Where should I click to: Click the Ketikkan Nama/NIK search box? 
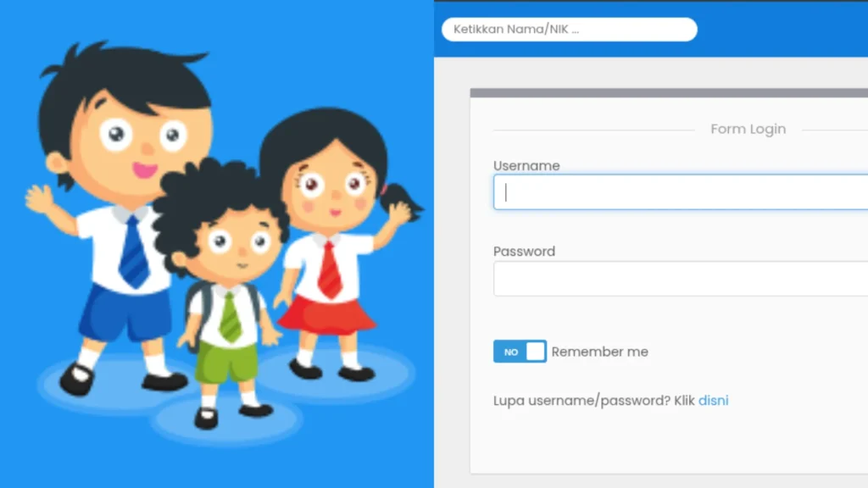point(568,29)
